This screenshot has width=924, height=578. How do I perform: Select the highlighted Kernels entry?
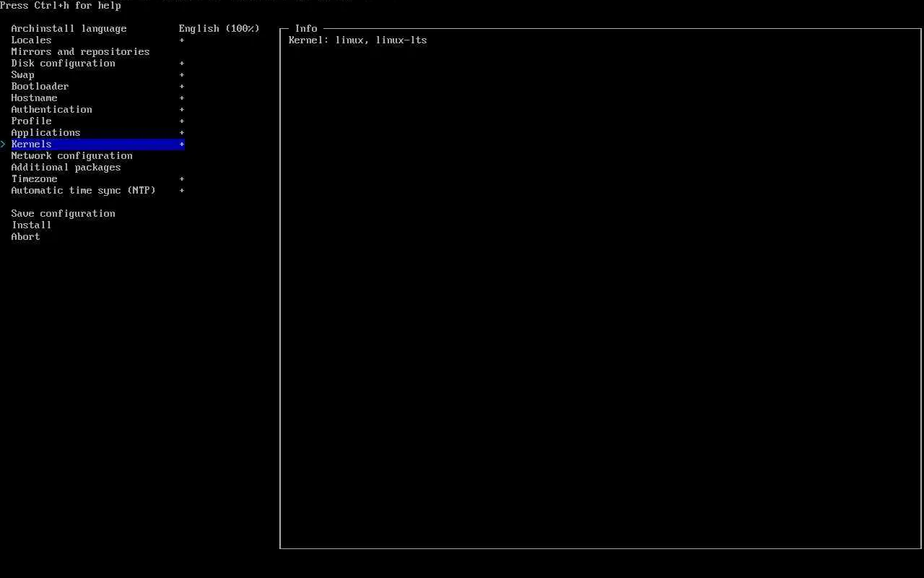(97, 144)
